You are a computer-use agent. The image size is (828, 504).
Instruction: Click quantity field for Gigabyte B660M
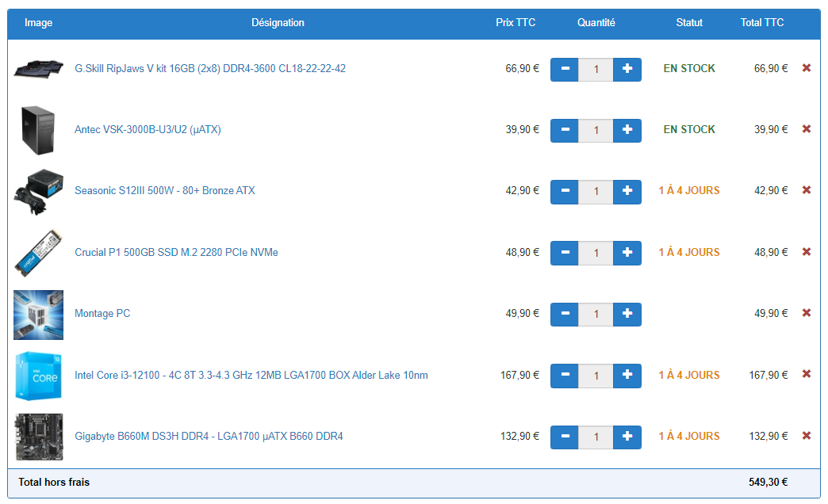596,437
